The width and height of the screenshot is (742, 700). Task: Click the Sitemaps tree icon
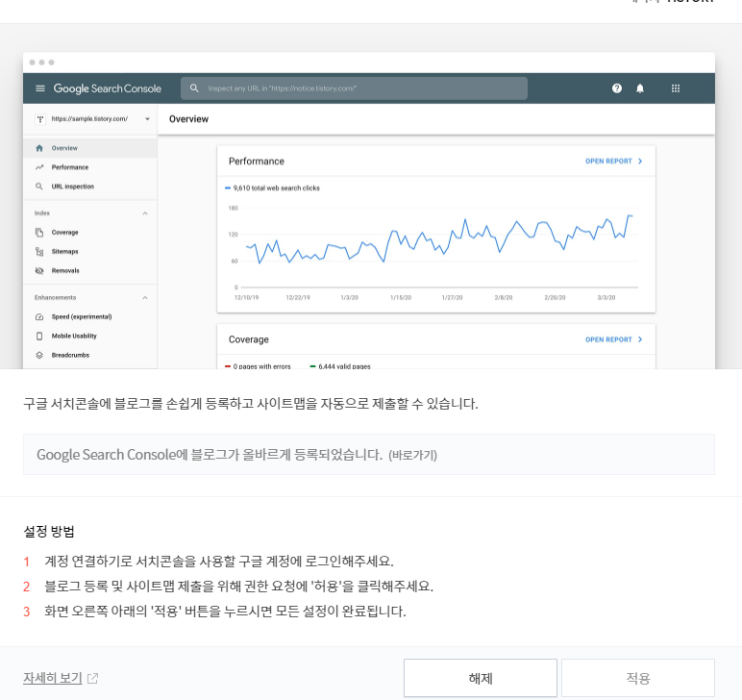point(39,251)
